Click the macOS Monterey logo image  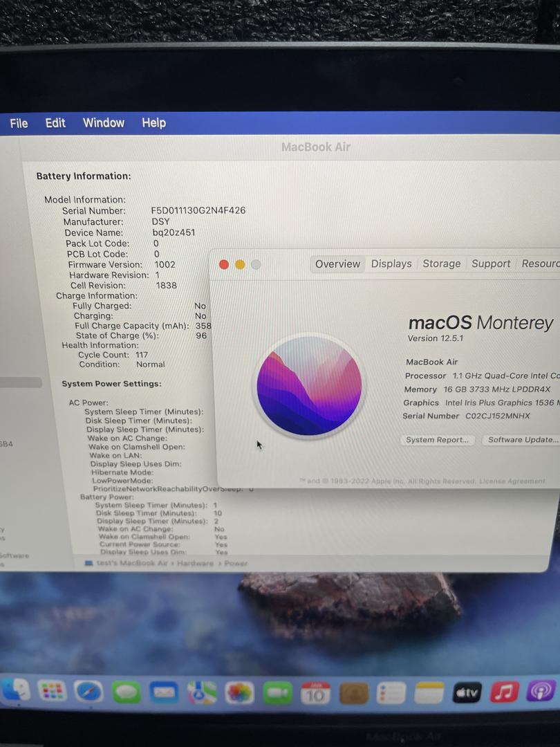309,385
